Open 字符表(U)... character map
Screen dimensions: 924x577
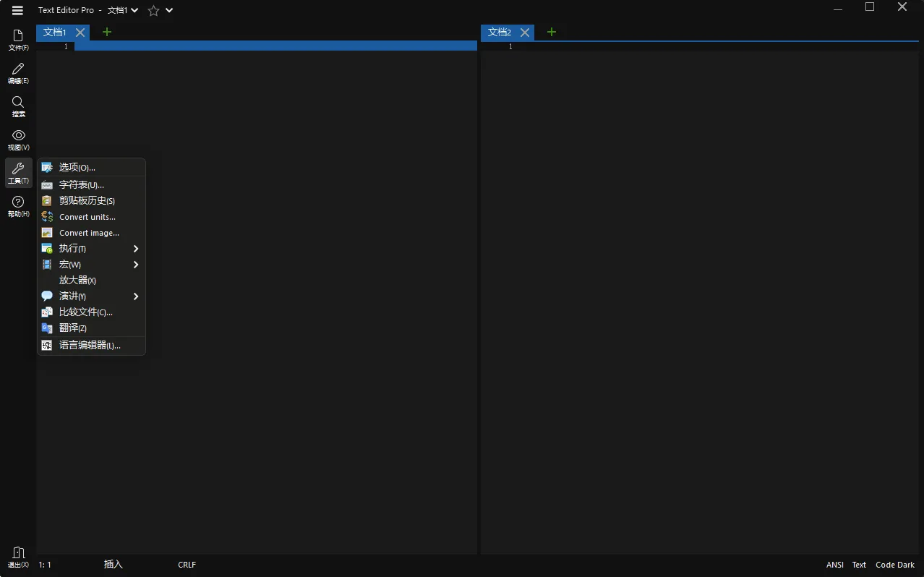point(92,185)
